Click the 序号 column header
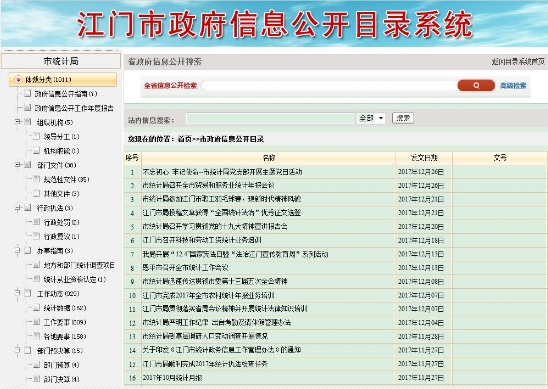The width and height of the screenshot is (548, 389). 132,158
